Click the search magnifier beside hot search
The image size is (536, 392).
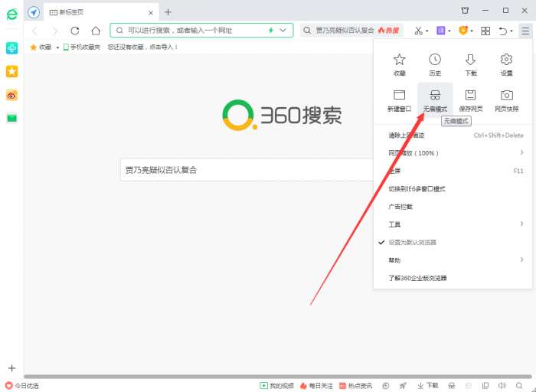[307, 31]
